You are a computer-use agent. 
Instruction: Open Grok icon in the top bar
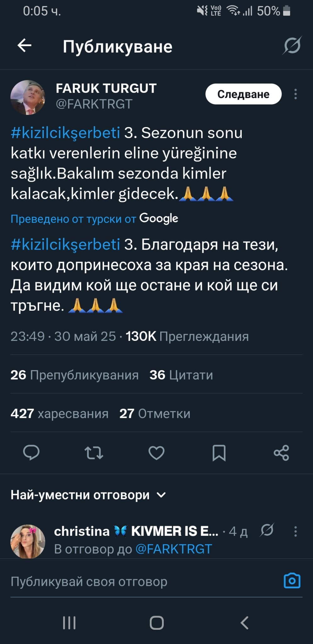pyautogui.click(x=292, y=46)
